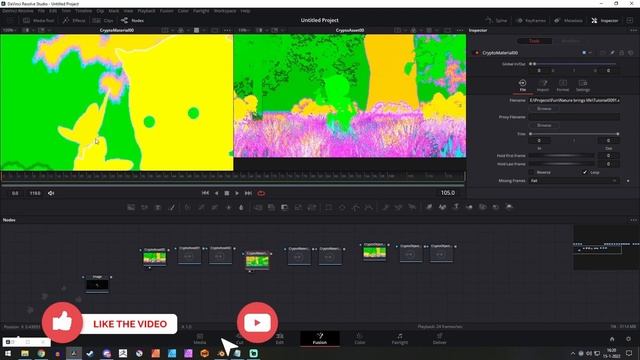Add the Blur drop tool icon
This screenshot has height=360, width=640.
click(x=241, y=207)
